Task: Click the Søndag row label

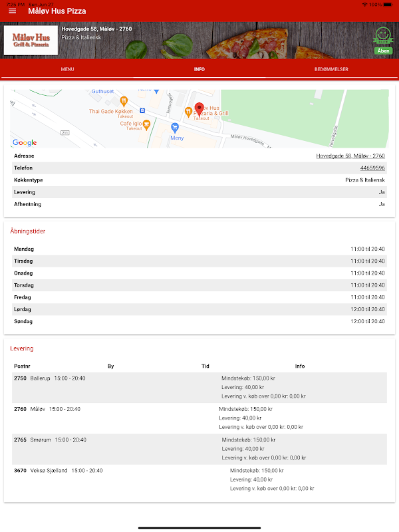Action: (23, 321)
